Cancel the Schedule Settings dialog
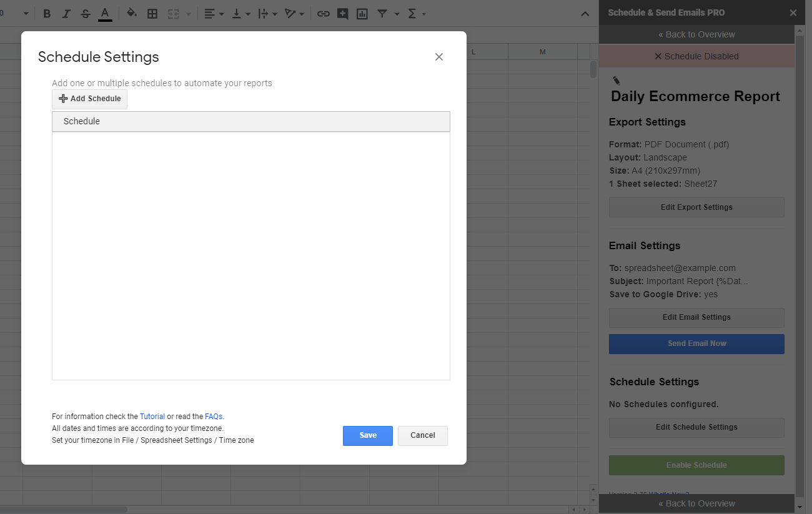 coord(422,435)
